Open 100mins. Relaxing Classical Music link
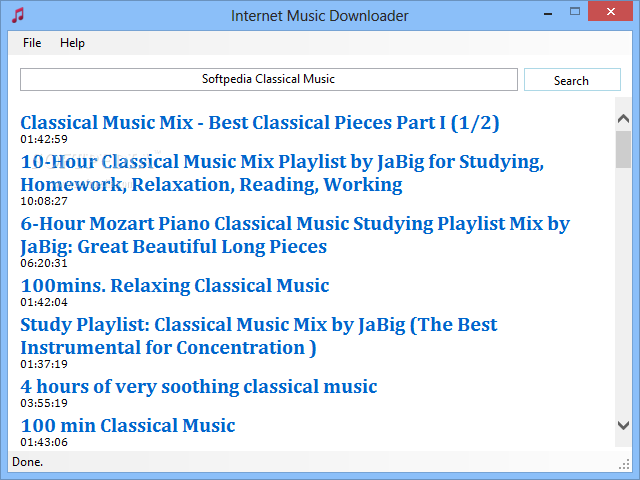The image size is (640, 480). (x=175, y=285)
